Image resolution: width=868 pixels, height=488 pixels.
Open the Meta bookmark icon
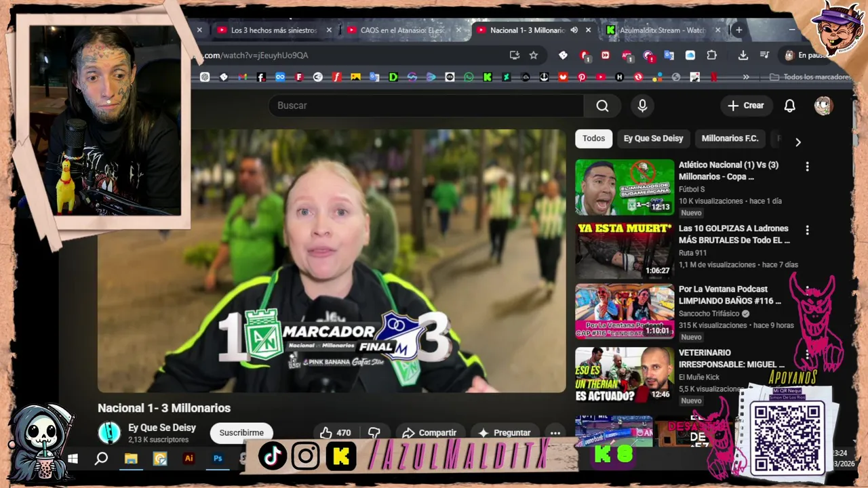pyautogui.click(x=280, y=77)
